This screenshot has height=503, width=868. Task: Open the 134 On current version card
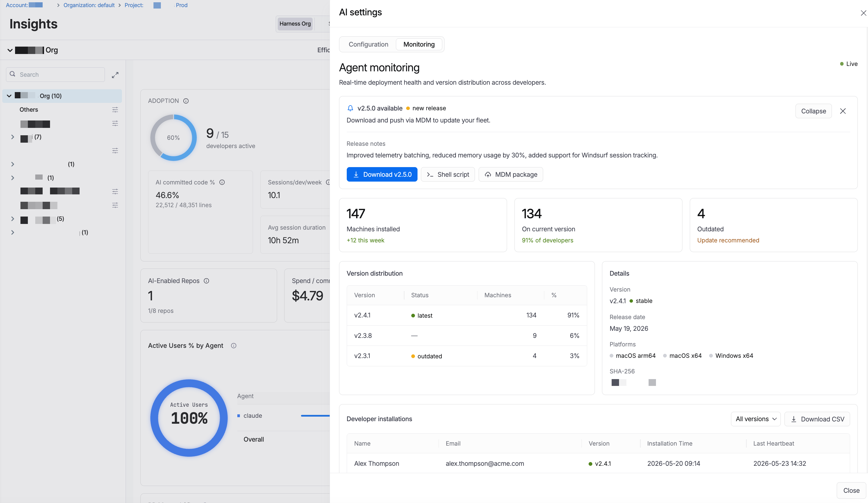tap(598, 225)
